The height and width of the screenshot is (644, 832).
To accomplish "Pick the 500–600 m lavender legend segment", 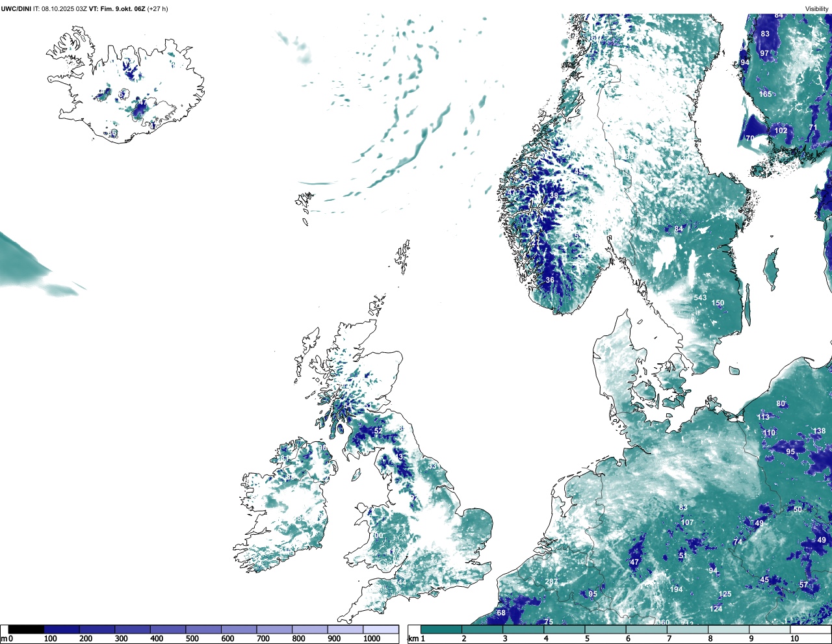I will (x=203, y=629).
